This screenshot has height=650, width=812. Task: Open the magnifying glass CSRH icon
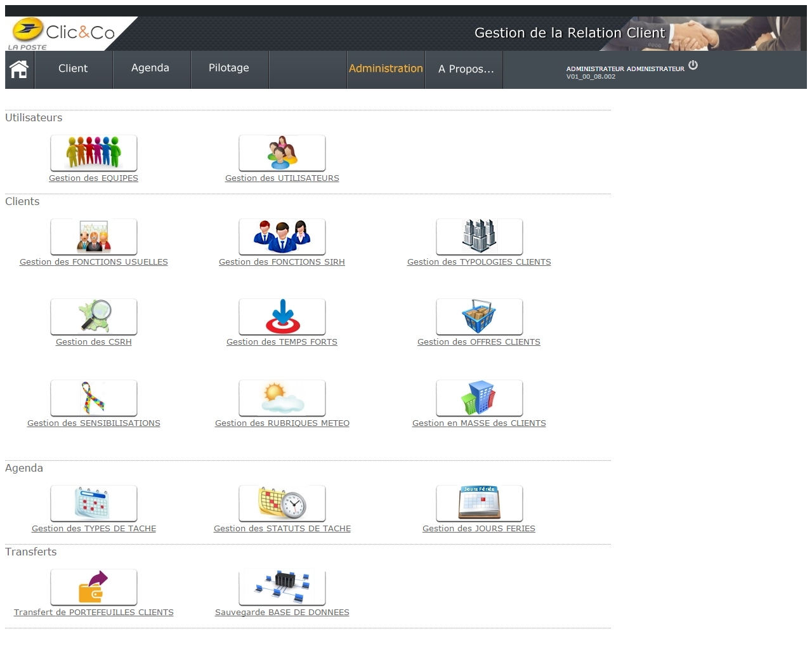tap(93, 316)
